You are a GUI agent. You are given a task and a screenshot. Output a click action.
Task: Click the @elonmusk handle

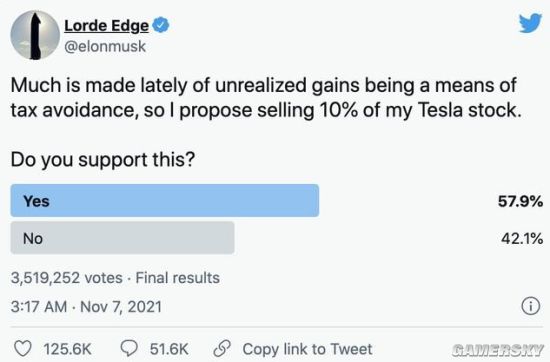pos(105,46)
